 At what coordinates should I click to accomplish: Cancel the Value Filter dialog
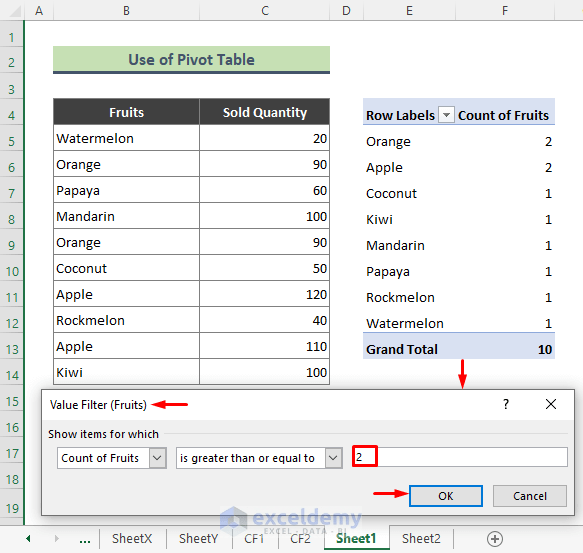coord(529,496)
